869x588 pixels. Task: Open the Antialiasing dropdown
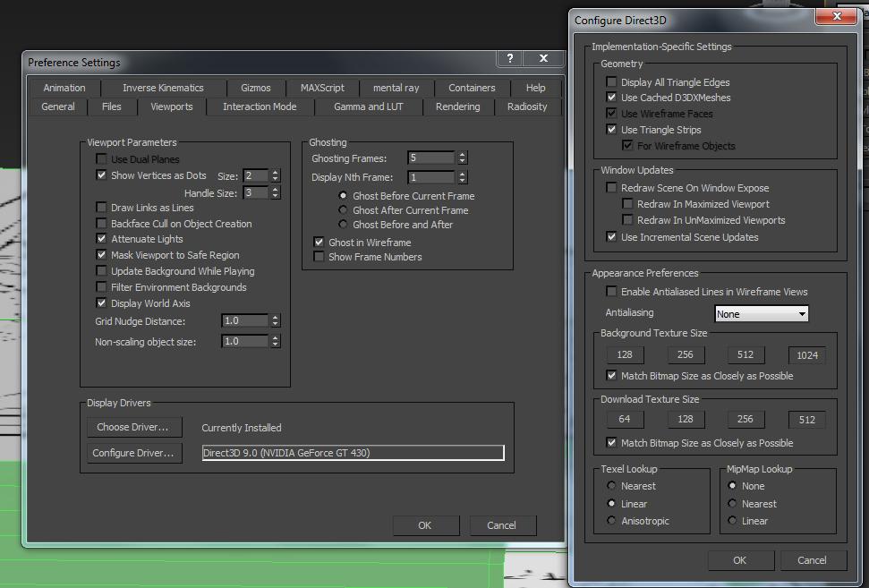(762, 314)
